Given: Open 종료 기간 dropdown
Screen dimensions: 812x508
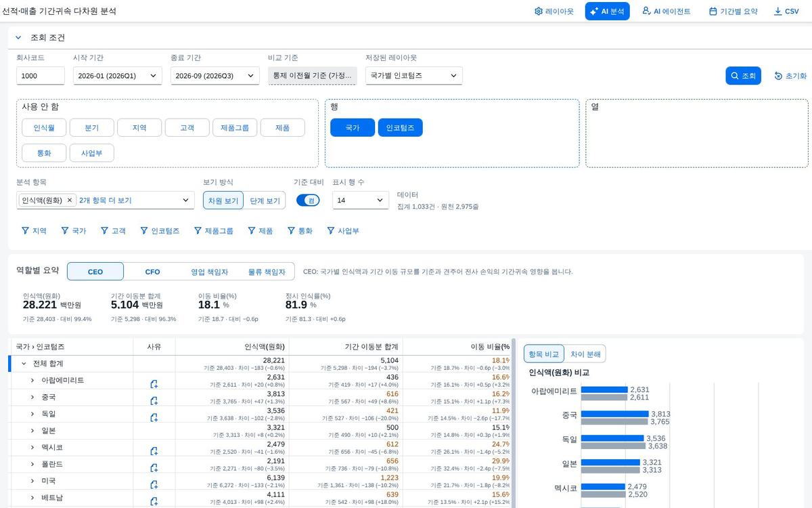Looking at the screenshot, I should (215, 76).
